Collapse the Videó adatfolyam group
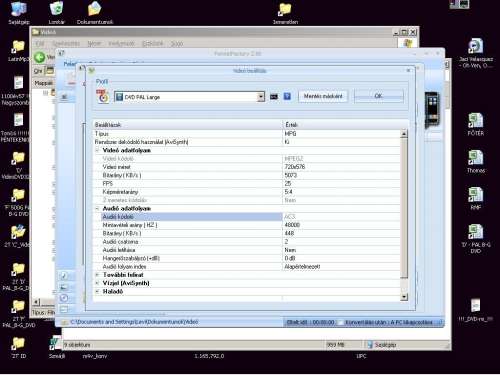 tap(97, 150)
